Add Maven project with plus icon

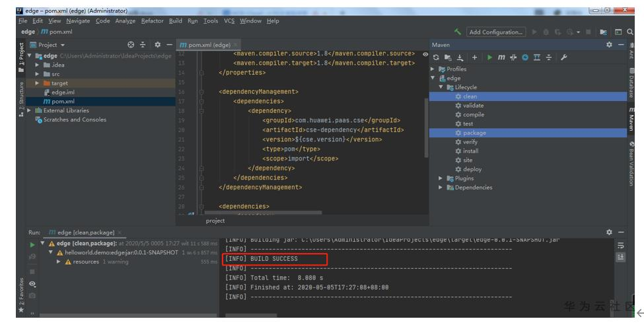[474, 57]
